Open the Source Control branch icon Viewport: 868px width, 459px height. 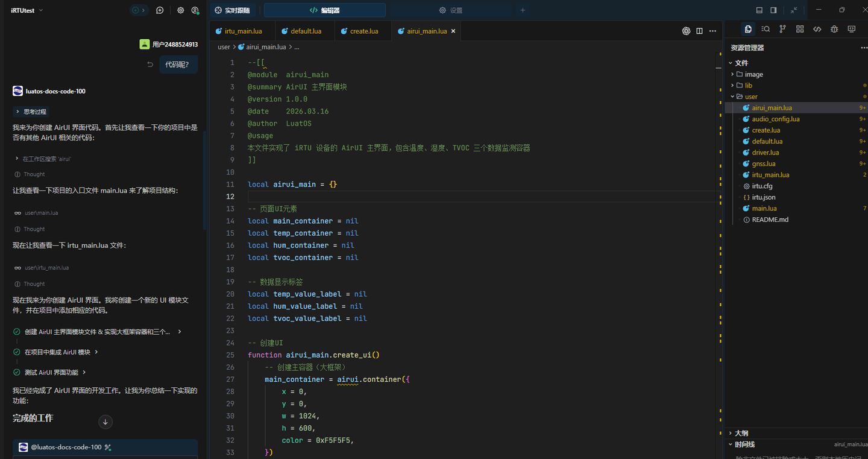click(782, 29)
